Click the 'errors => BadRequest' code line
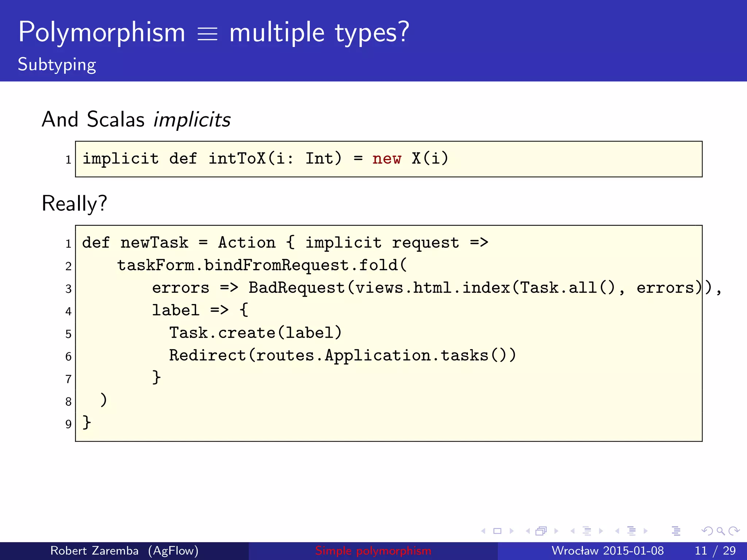Screen dimensions: 747x560 point(437,288)
